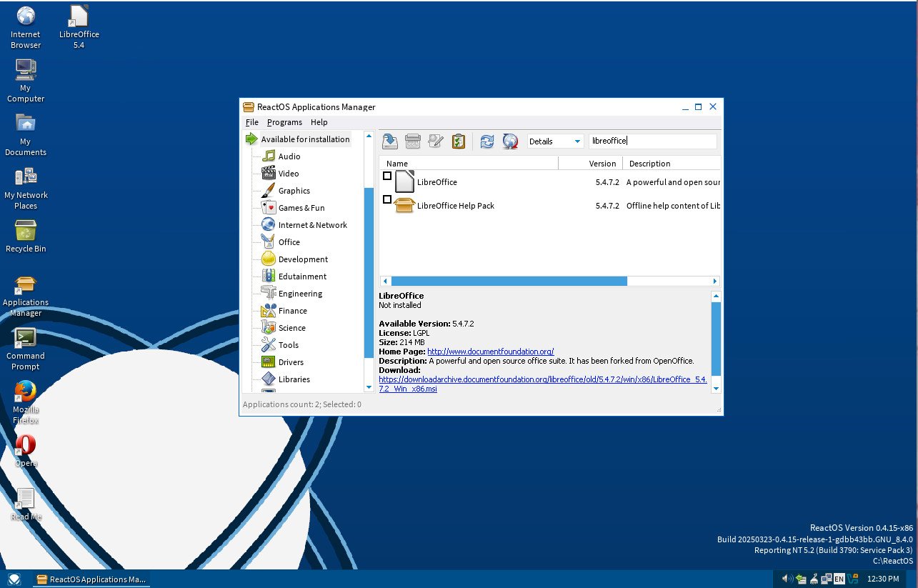Viewport: 918px width, 588px height.
Task: Click the Install toolbar icon
Action: 389,141
